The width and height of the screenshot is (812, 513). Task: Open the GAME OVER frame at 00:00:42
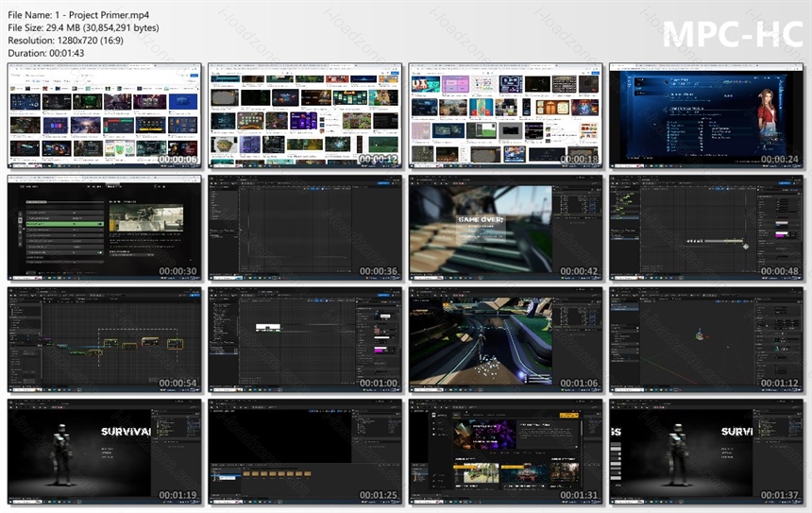pyautogui.click(x=505, y=228)
